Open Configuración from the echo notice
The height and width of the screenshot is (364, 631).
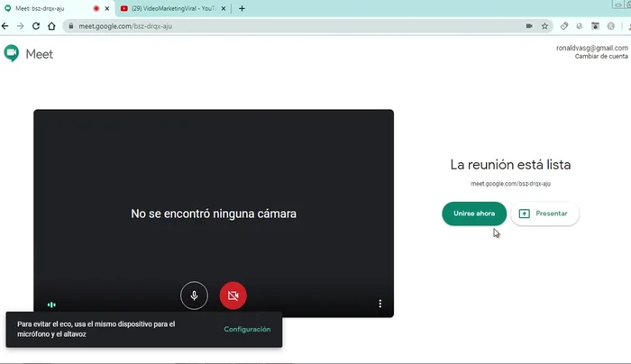[x=247, y=329]
